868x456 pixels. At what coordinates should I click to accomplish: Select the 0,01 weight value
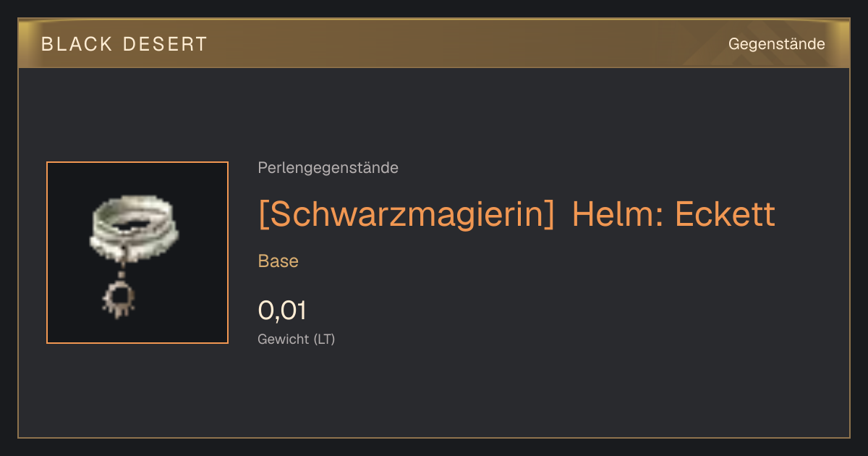[282, 311]
